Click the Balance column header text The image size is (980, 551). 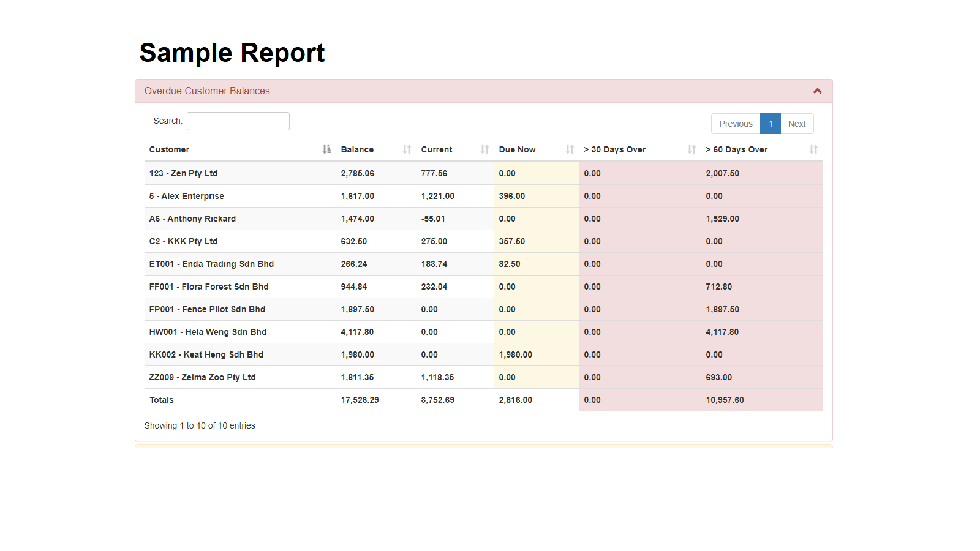tap(357, 149)
